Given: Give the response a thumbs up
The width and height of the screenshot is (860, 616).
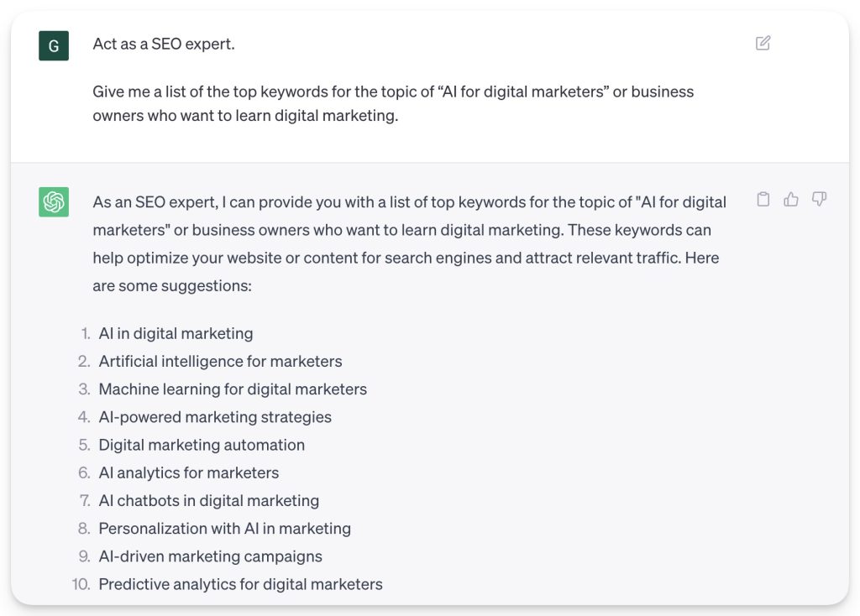Looking at the screenshot, I should coord(791,199).
